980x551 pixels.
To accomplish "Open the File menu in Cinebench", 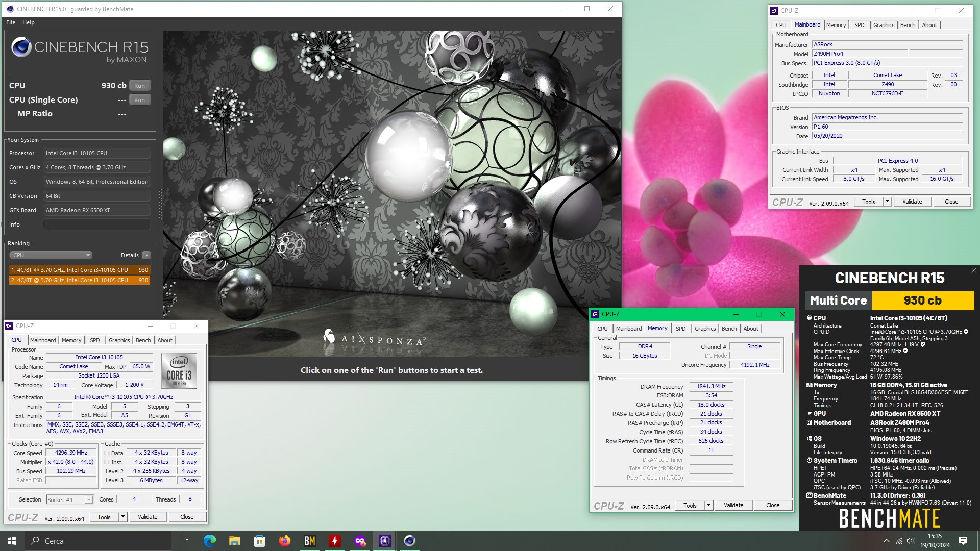I will [11, 22].
